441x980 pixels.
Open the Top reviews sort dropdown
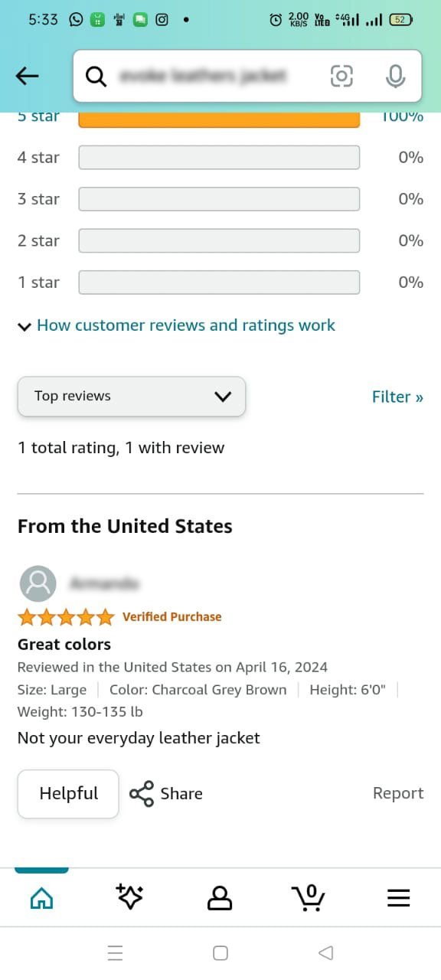tap(131, 396)
